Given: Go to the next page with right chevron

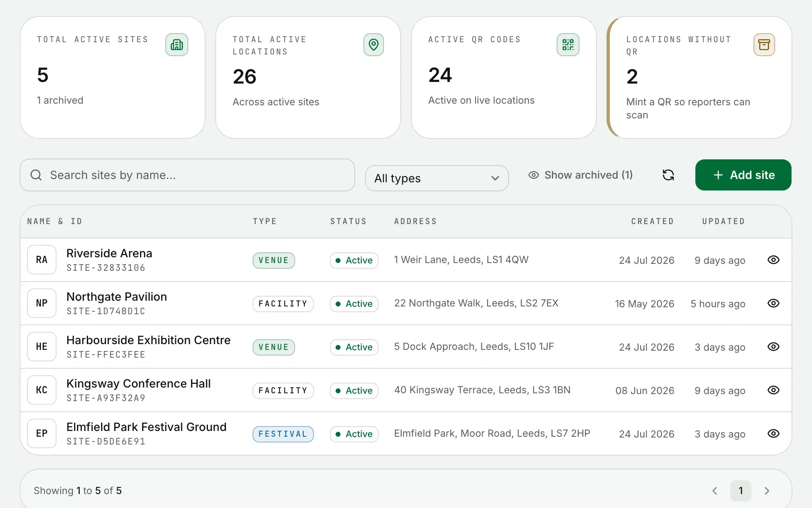Looking at the screenshot, I should pos(767,491).
